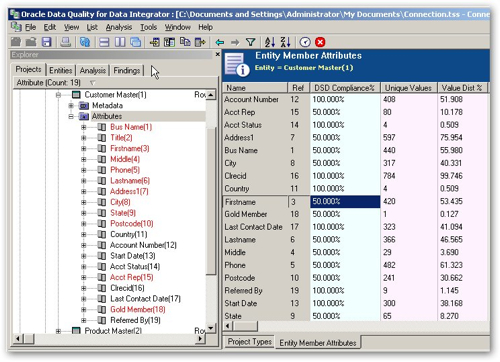Close the Explorer panel with X

pyautogui.click(x=218, y=54)
